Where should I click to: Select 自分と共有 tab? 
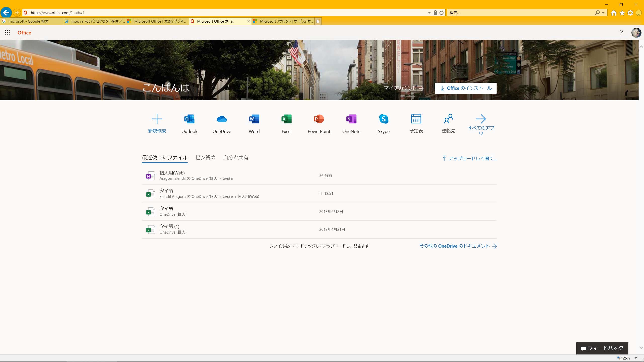click(x=236, y=157)
